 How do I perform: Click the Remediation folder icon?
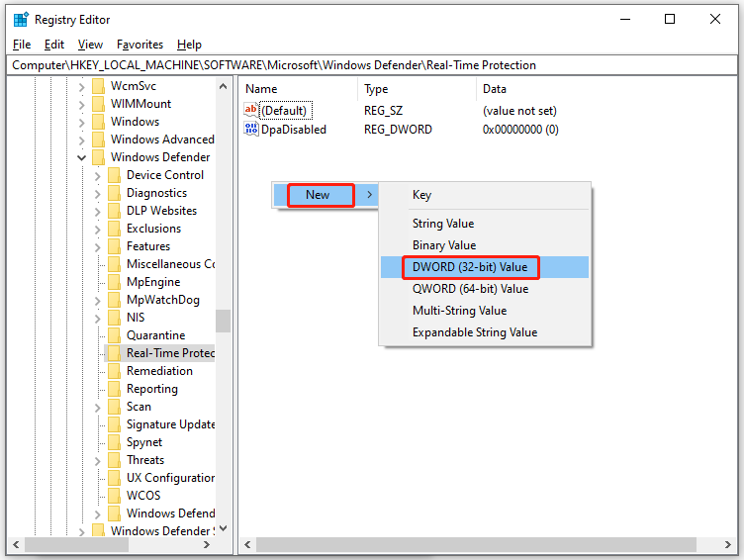pos(115,371)
